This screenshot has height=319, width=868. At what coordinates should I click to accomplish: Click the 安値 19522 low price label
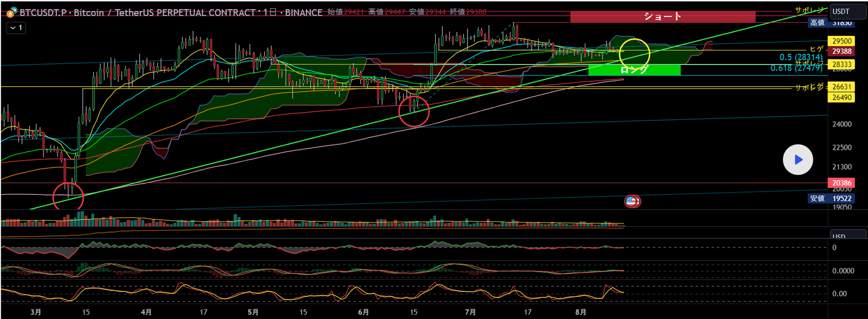coord(831,199)
